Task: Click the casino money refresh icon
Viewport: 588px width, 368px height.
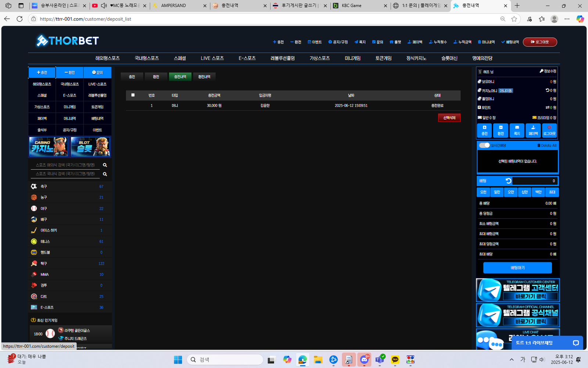Action: (547, 90)
